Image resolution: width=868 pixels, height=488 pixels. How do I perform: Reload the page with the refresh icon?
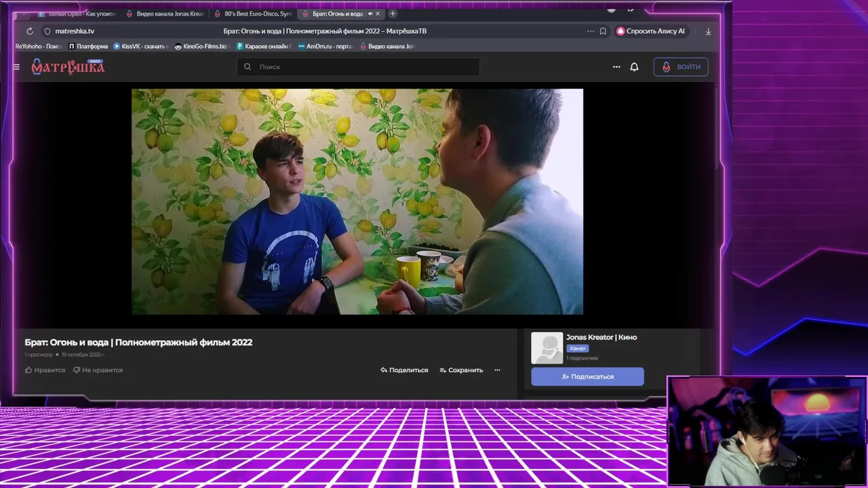(29, 31)
